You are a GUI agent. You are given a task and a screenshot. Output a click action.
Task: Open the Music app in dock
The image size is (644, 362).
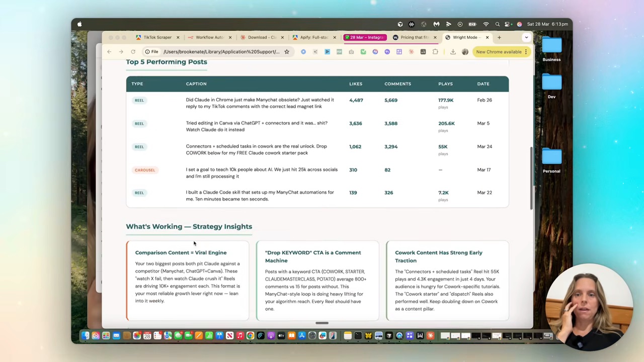click(240, 336)
